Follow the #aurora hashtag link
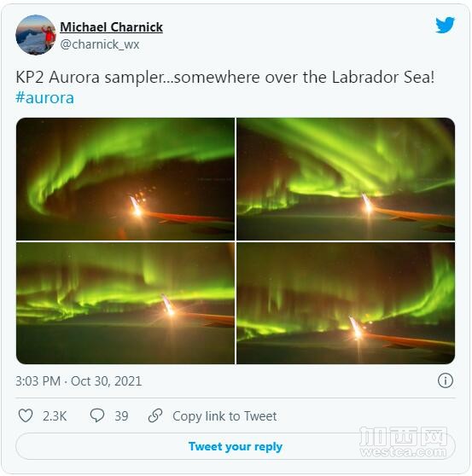This screenshot has width=472, height=476. pyautogui.click(x=45, y=98)
